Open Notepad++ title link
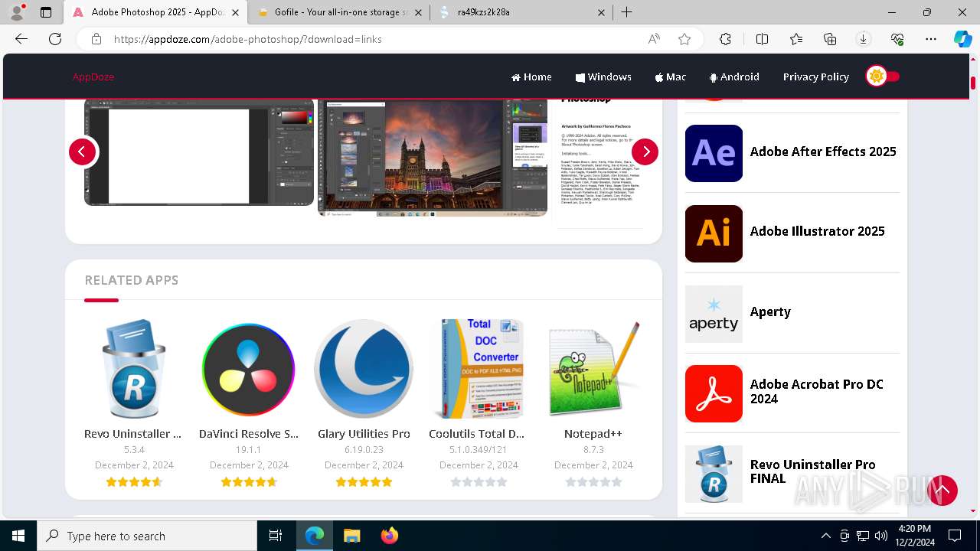Viewport: 980px width, 551px height. tap(593, 433)
